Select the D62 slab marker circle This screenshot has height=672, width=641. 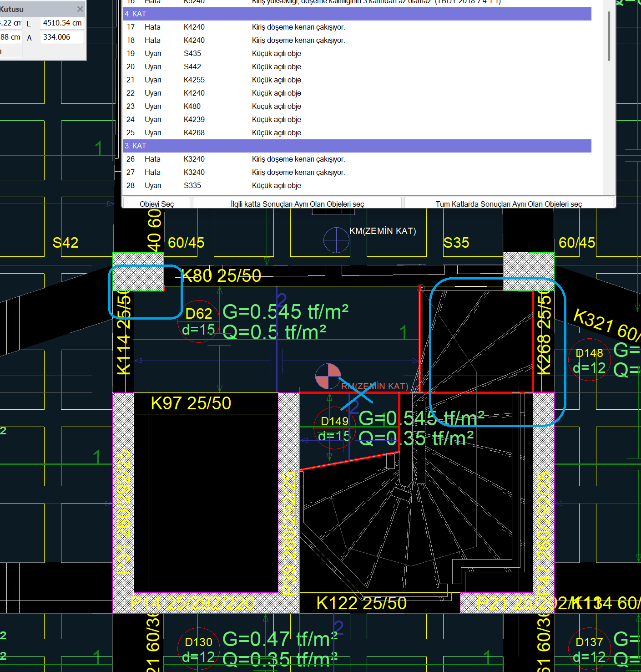[x=199, y=321]
